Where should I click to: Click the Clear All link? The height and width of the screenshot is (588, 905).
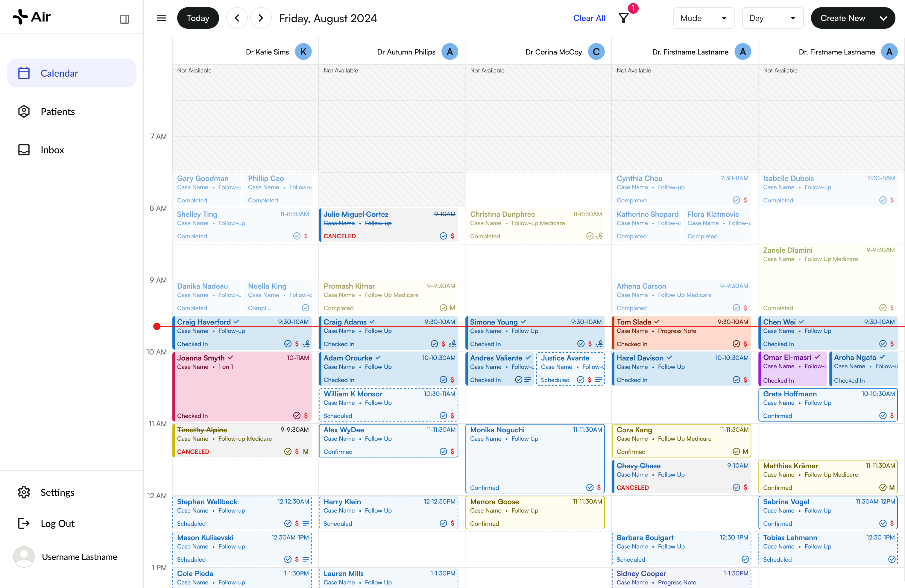click(x=589, y=18)
